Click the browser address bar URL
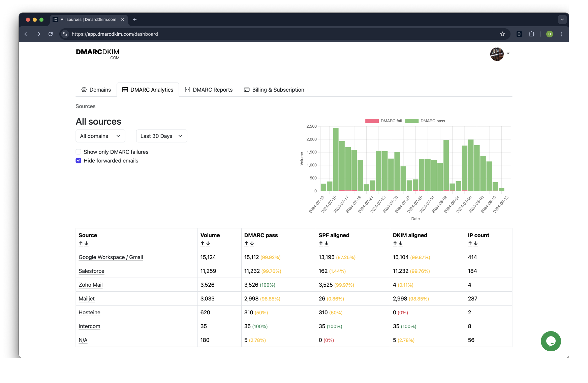The image size is (588, 383). pyautogui.click(x=115, y=34)
